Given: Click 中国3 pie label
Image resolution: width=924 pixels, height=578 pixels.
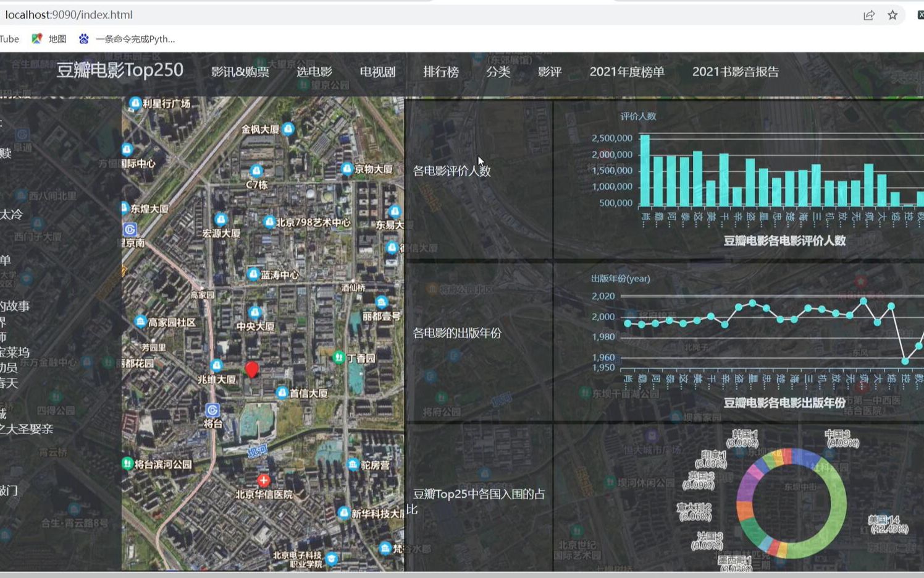Looking at the screenshot, I should 842,438.
